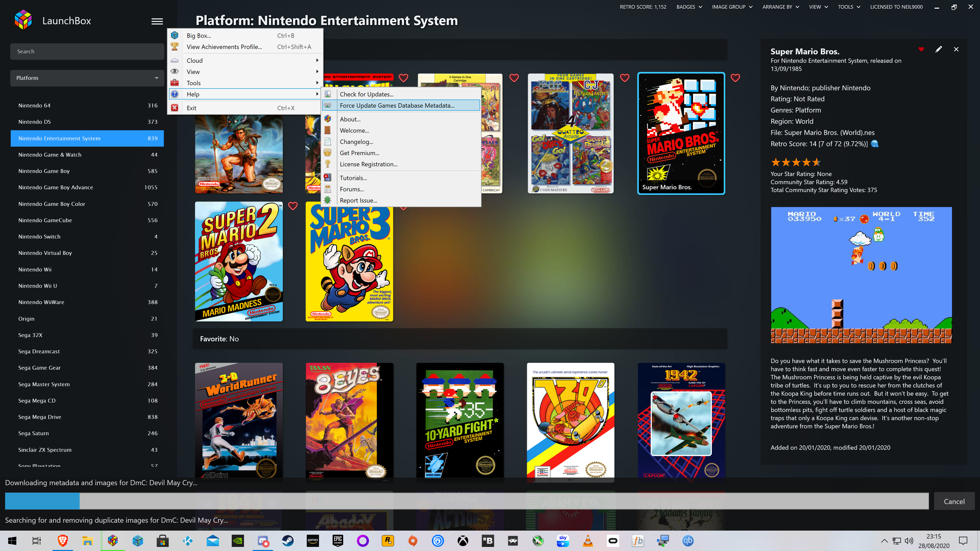Open the ARRANGE BY dropdown menu
Viewport: 980px width, 551px height.
(x=781, y=7)
